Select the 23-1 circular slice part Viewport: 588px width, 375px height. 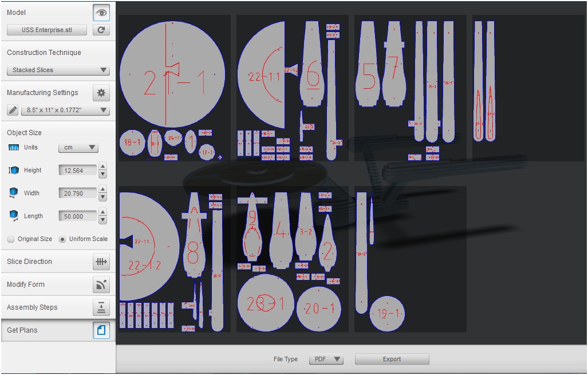[266, 303]
